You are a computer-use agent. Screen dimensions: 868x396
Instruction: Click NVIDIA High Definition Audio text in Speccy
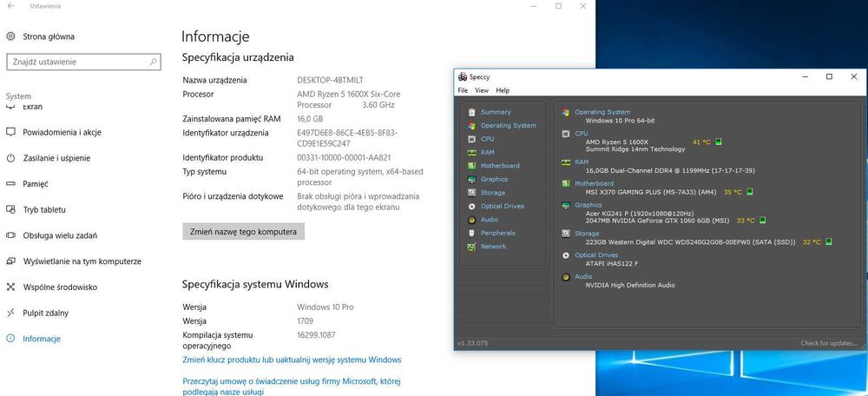[x=630, y=285]
